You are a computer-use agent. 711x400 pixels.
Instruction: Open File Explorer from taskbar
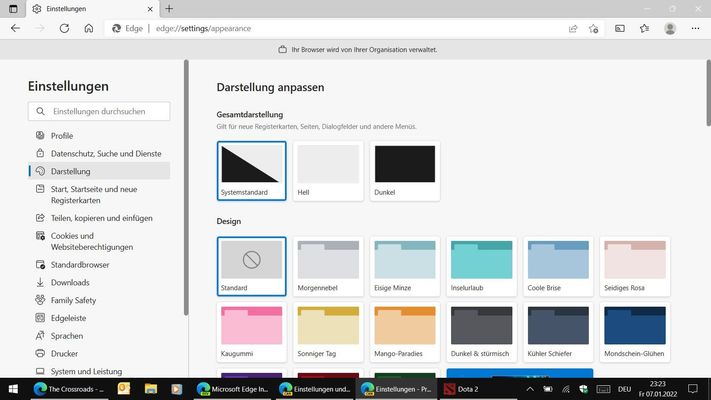point(151,389)
